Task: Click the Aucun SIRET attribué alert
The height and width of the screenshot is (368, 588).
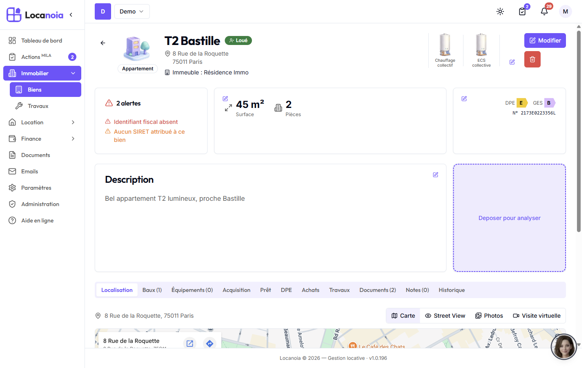Action: click(149, 136)
